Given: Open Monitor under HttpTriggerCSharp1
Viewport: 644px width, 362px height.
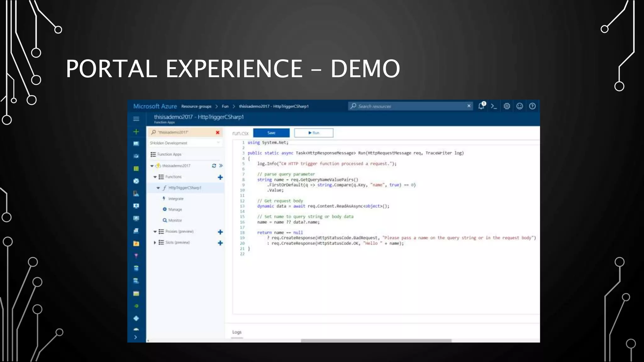Looking at the screenshot, I should tap(175, 221).
